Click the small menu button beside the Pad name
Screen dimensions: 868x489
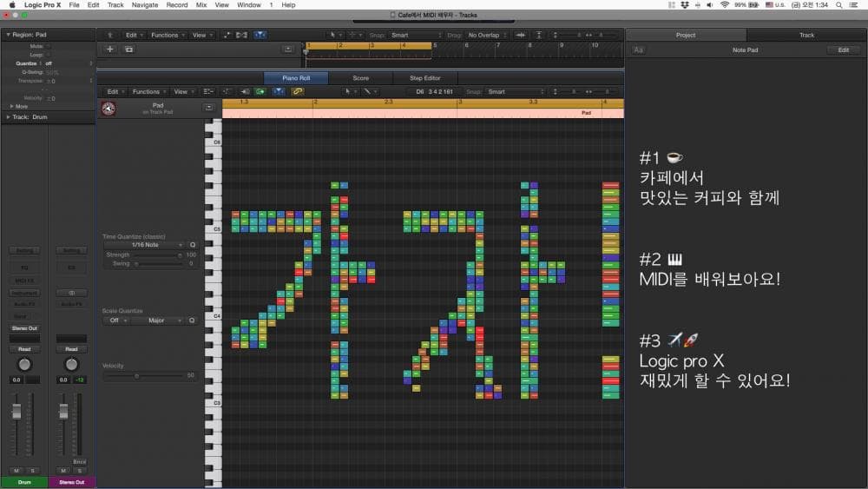click(x=208, y=108)
